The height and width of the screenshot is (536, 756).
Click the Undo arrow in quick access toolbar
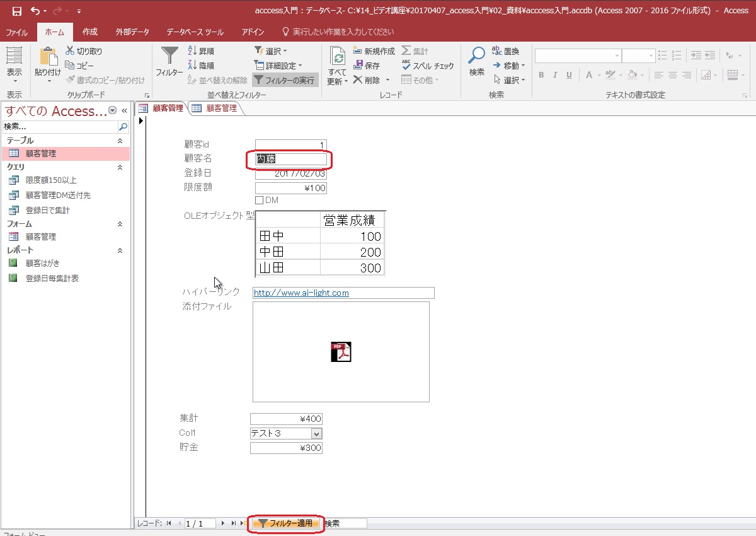pyautogui.click(x=35, y=11)
